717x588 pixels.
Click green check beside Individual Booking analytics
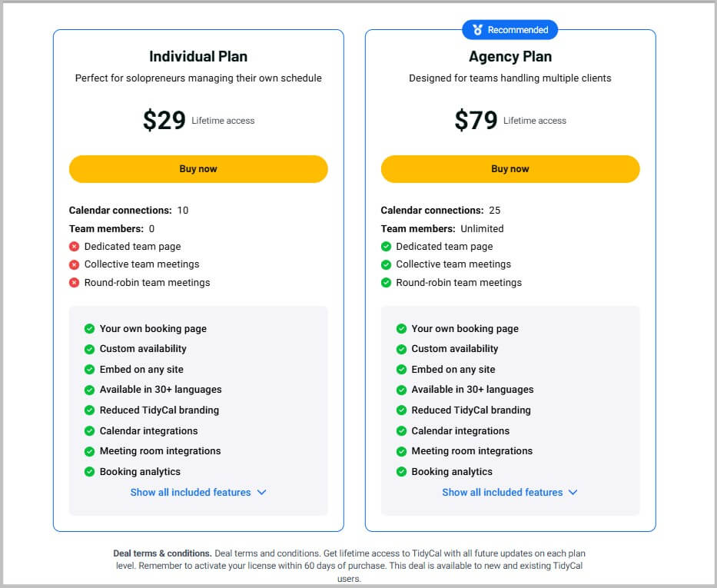[89, 472]
